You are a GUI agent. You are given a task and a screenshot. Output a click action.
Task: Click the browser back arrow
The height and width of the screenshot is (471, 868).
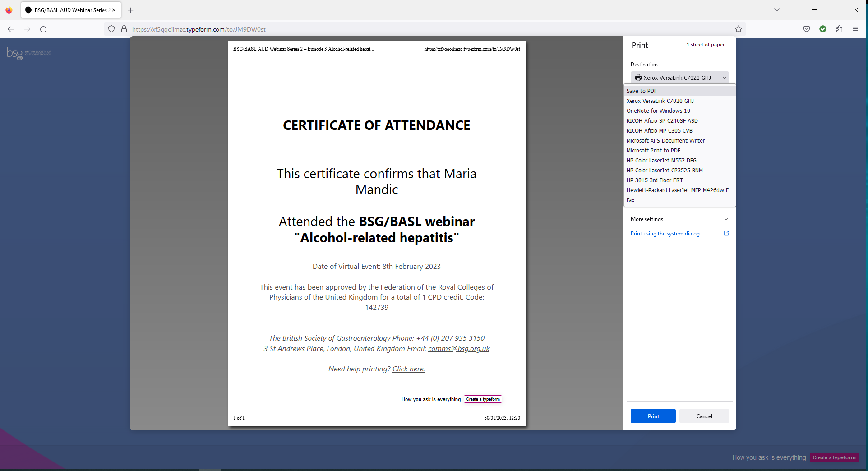point(11,29)
